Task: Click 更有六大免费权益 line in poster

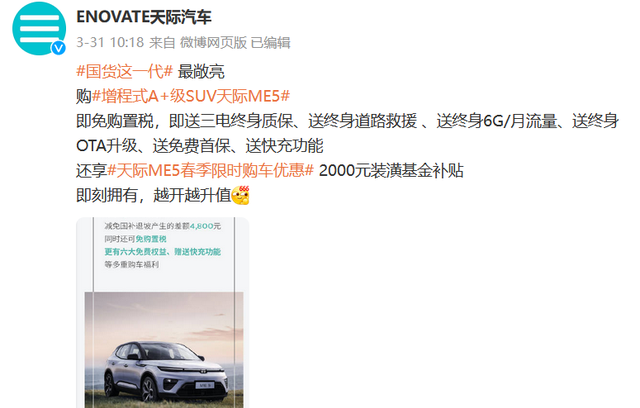Action: pos(136,252)
